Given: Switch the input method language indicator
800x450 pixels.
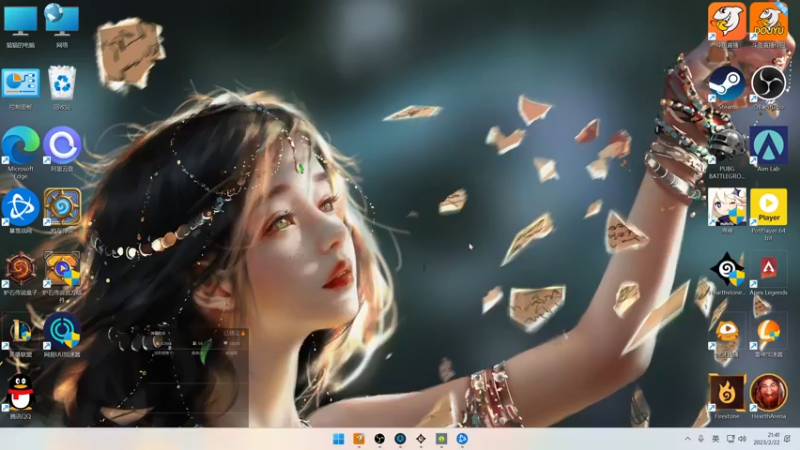Looking at the screenshot, I should (x=715, y=439).
